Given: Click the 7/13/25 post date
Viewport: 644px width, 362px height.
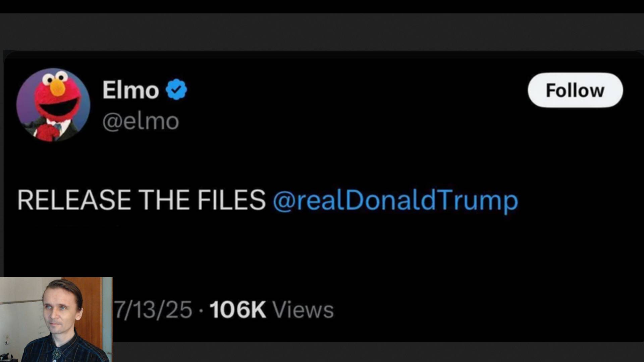Looking at the screenshot, I should (154, 309).
